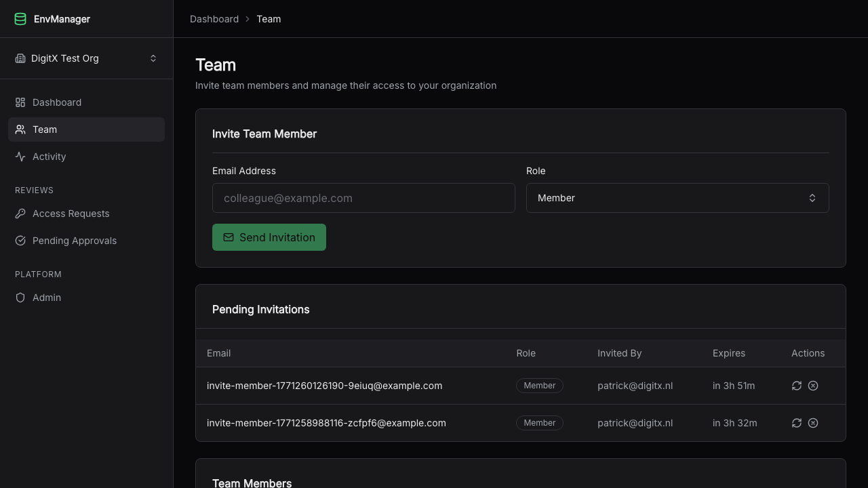Click the Team people icon in sidebar
868x488 pixels.
(20, 129)
